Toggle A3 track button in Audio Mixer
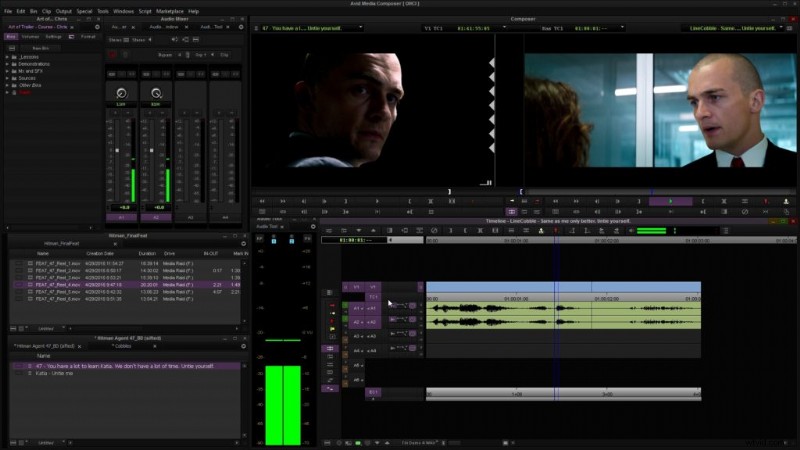 click(x=190, y=217)
